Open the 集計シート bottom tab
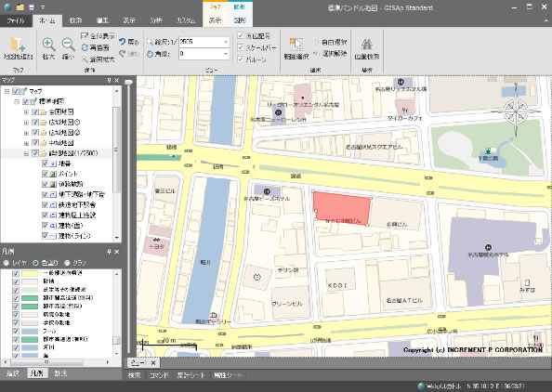This screenshot has width=552, height=392. (191, 375)
